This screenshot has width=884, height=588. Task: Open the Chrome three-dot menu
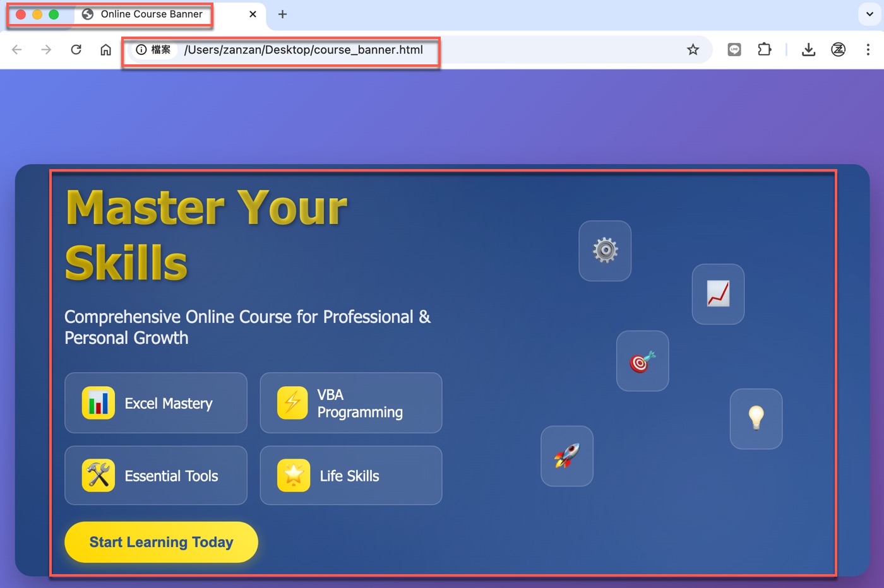[868, 50]
